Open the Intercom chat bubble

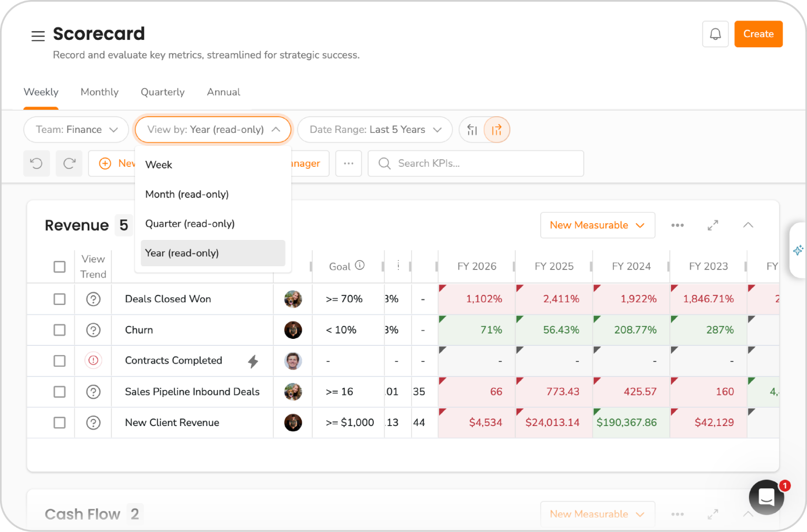coord(766,497)
